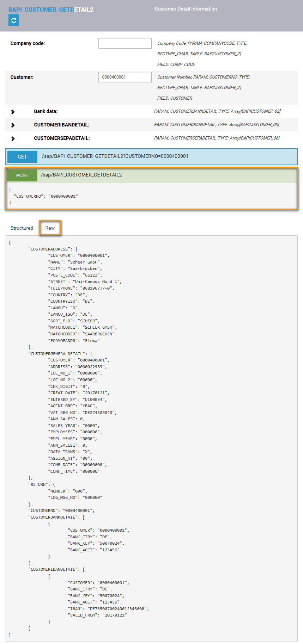The height and width of the screenshot is (644, 303).
Task: Click the POST endpoint URL path
Action: coord(81,175)
